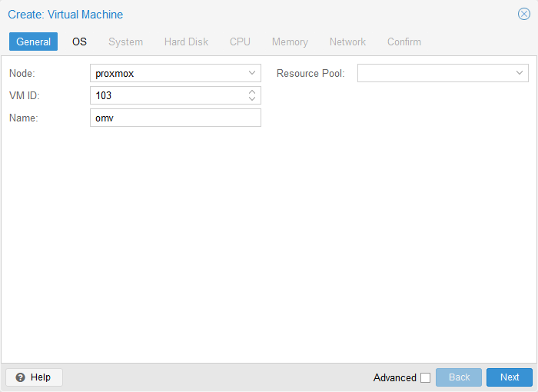Switch to the OS tab

coord(79,42)
